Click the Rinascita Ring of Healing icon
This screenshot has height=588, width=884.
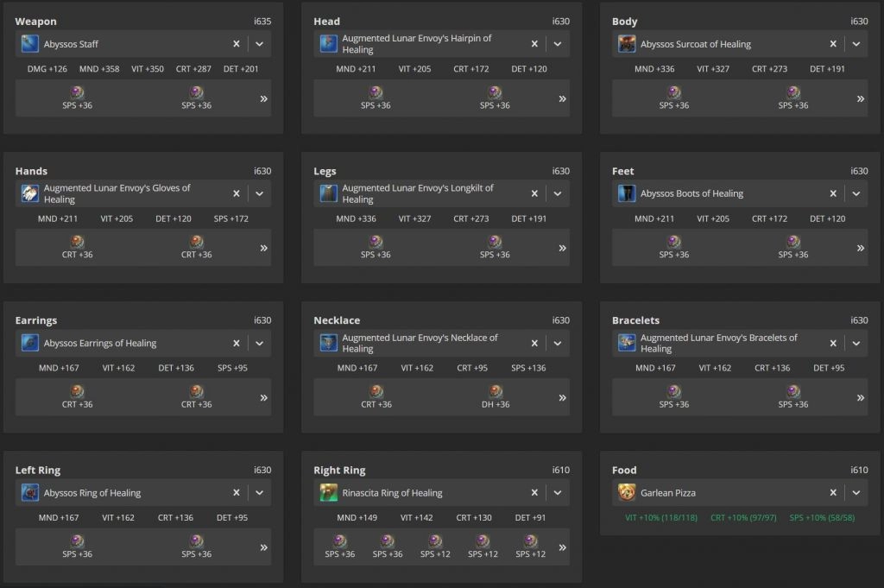329,493
